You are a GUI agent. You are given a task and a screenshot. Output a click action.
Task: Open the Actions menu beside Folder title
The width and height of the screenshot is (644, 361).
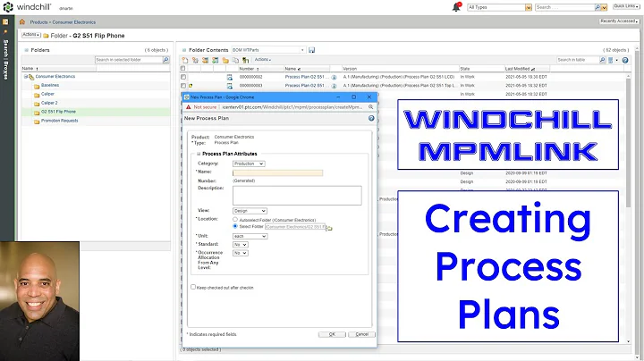pyautogui.click(x=31, y=35)
